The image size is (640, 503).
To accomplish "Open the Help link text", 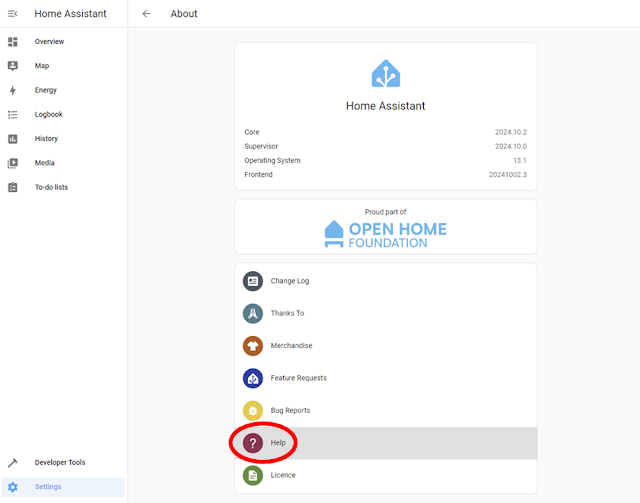I will click(x=278, y=443).
